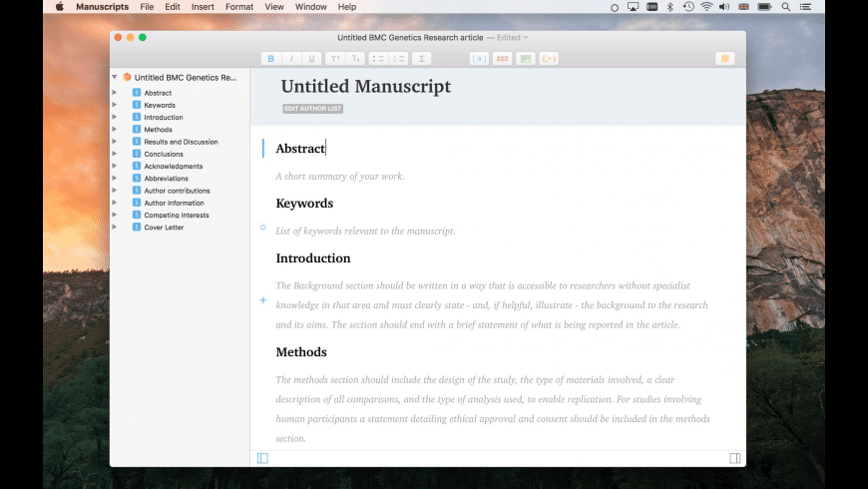Screen dimensions: 868x489
Task: Toggle superscript formatting
Action: tap(335, 59)
